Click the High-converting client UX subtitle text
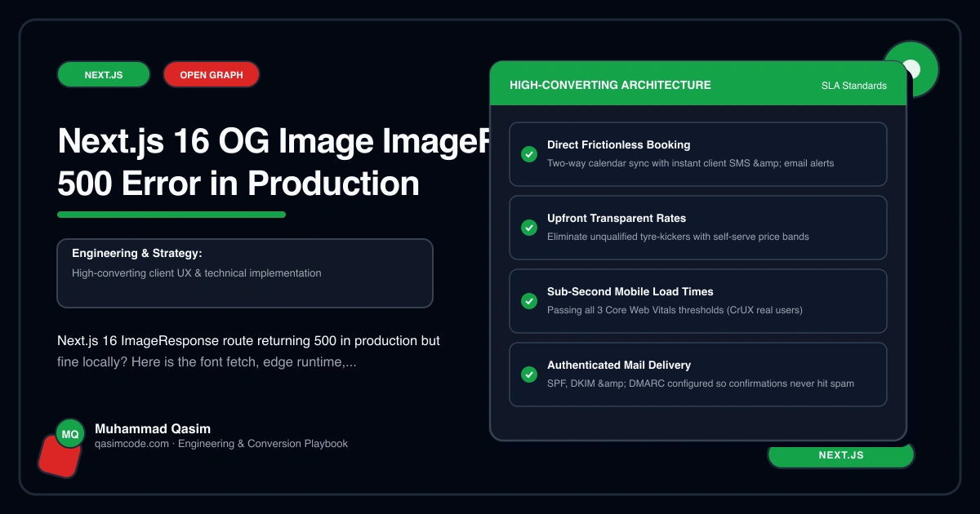The image size is (980, 514). tap(196, 273)
